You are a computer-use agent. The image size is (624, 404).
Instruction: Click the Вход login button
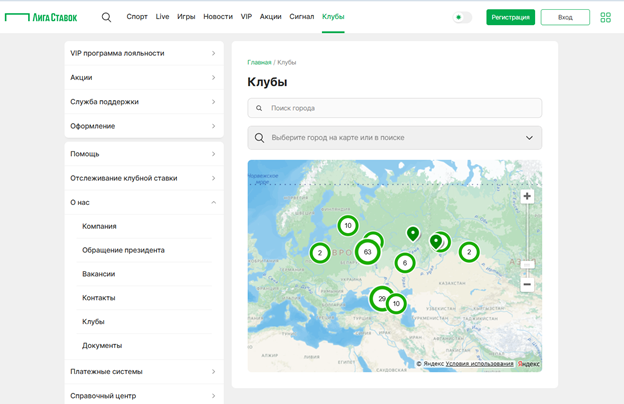point(565,17)
